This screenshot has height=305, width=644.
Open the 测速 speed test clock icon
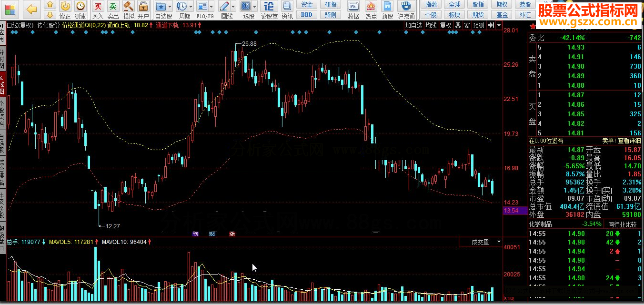coord(80,6)
